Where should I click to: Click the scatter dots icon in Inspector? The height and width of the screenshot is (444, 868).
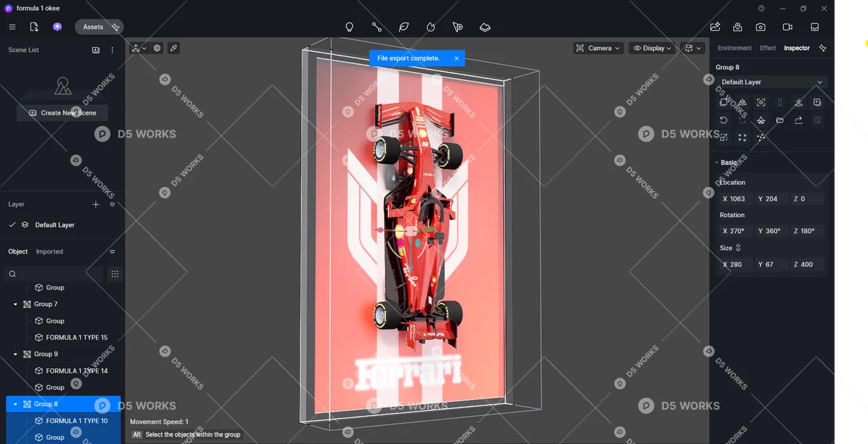pyautogui.click(x=761, y=138)
